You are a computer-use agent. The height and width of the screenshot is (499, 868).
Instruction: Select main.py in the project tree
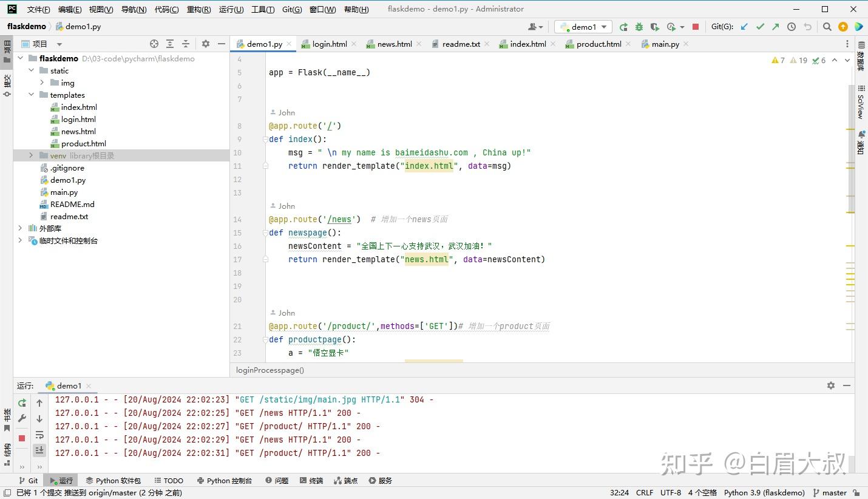tap(64, 192)
